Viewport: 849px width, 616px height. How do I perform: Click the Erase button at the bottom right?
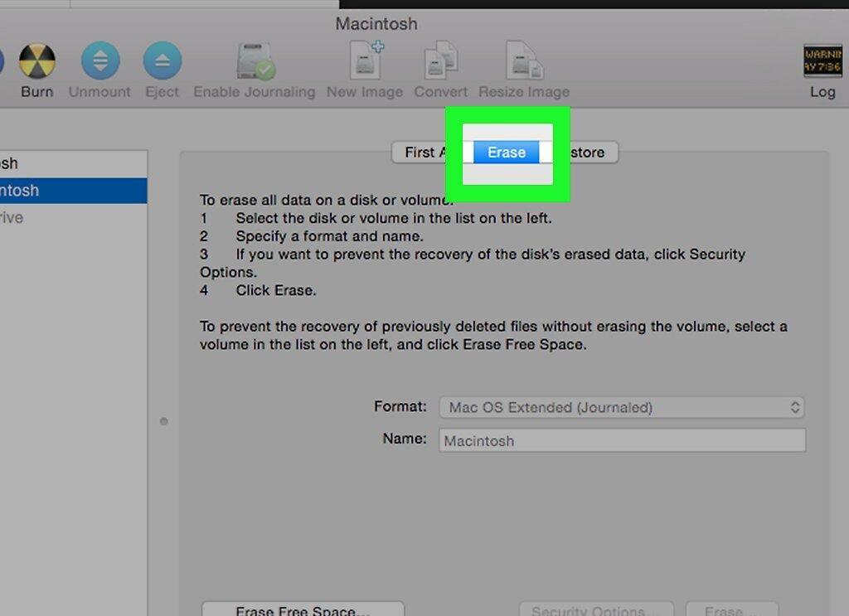pyautogui.click(x=731, y=609)
